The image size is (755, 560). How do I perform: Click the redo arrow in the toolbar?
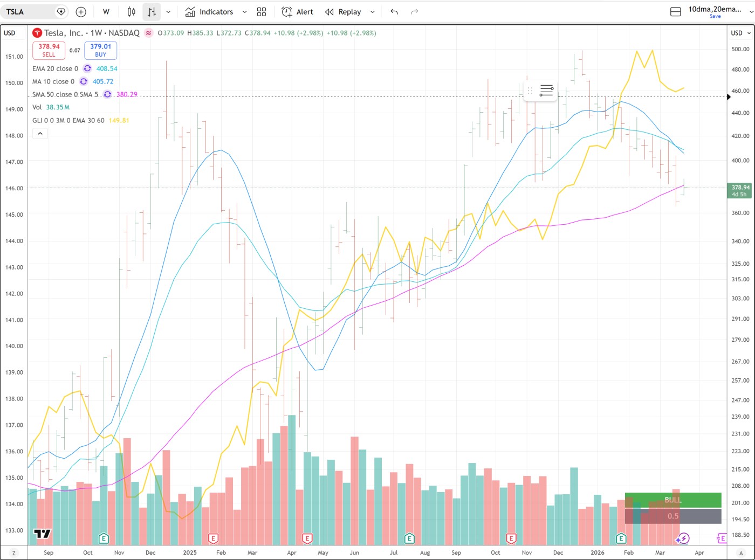click(414, 12)
